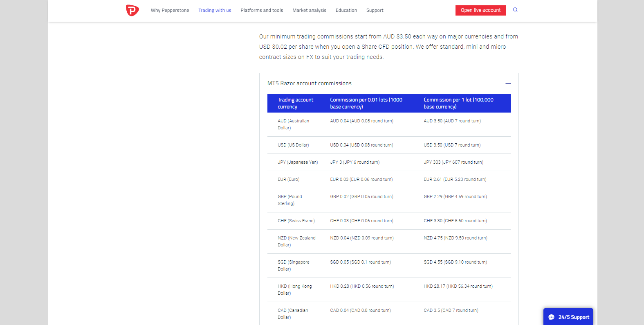Screen dimensions: 644x325
Task: Click the CHF 0.03 (CHF 0.06 round turn) cell
Action: point(362,221)
